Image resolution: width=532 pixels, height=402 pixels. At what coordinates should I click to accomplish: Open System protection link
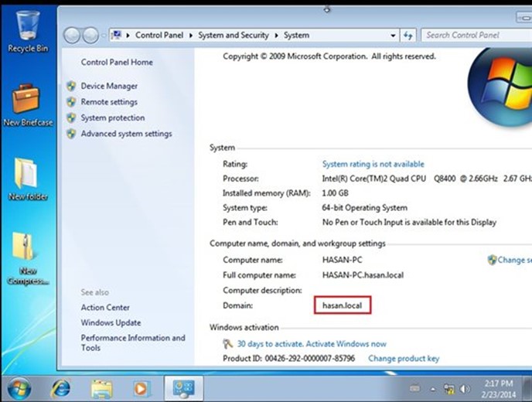[113, 118]
